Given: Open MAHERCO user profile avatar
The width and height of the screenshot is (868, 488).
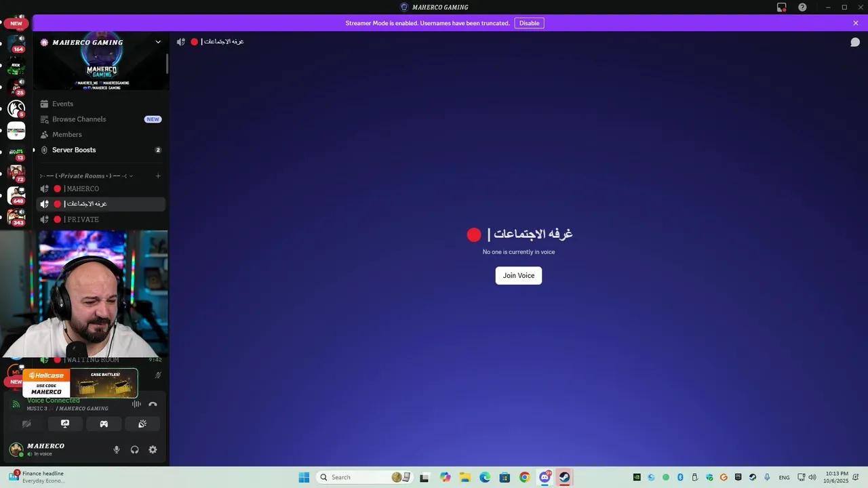Looking at the screenshot, I should pyautogui.click(x=16, y=449).
